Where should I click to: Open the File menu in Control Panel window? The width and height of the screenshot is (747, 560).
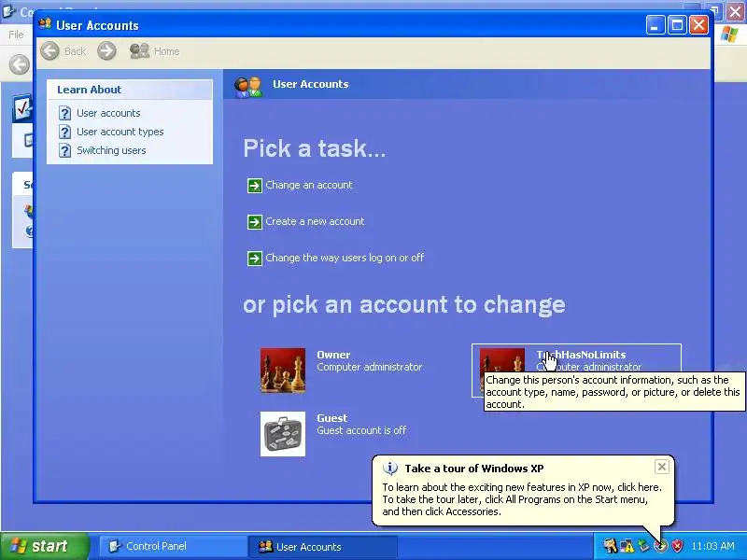pos(16,35)
